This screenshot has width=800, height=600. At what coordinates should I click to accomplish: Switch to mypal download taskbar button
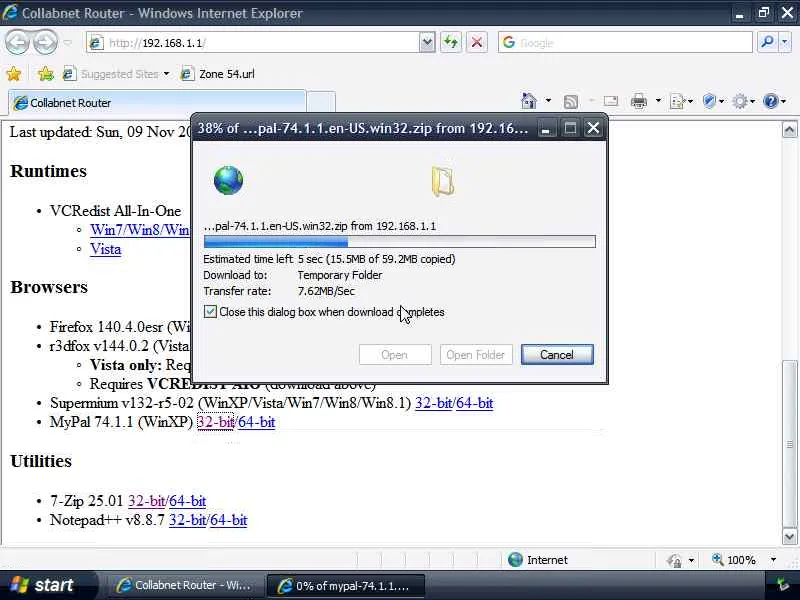coord(345,586)
